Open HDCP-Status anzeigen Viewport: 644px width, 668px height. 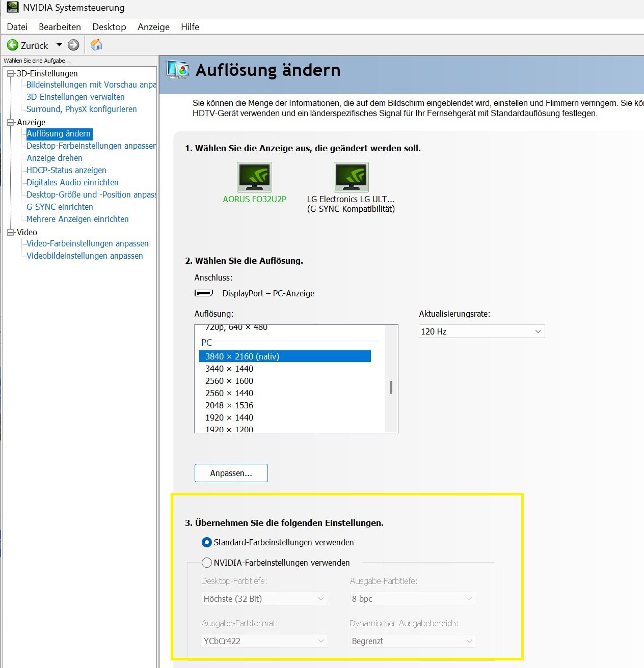coord(66,171)
